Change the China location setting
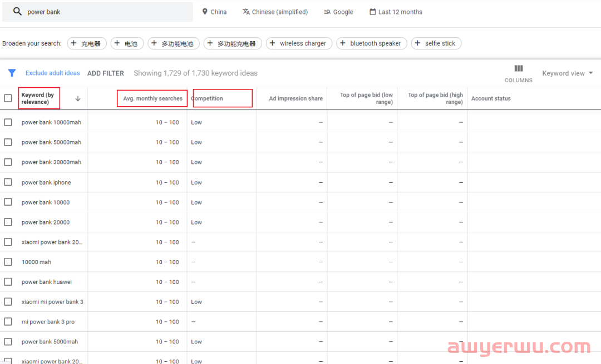The width and height of the screenshot is (601, 364). click(x=214, y=12)
